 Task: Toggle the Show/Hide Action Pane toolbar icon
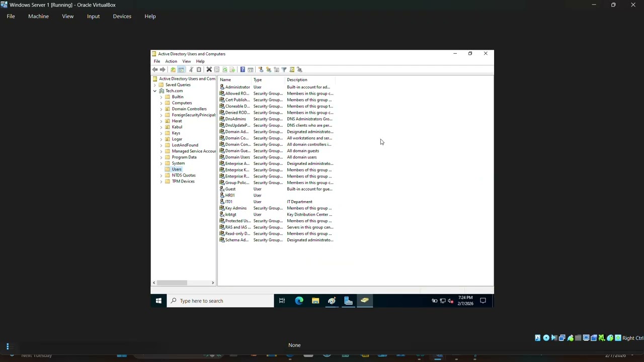[250, 69]
